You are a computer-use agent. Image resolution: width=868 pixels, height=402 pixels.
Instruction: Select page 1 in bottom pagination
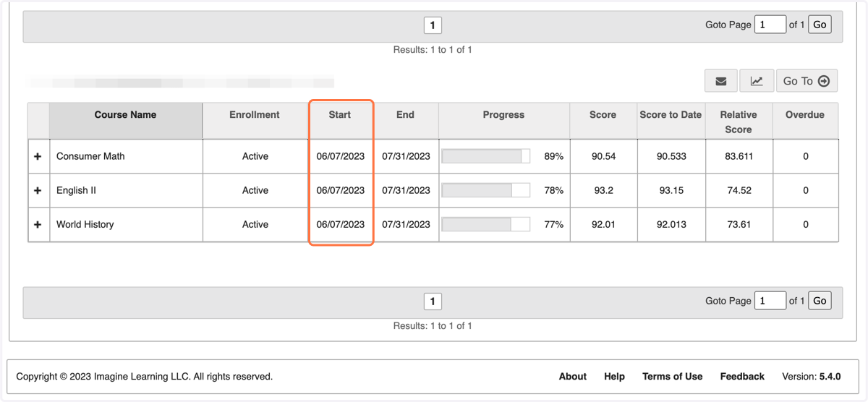(433, 301)
